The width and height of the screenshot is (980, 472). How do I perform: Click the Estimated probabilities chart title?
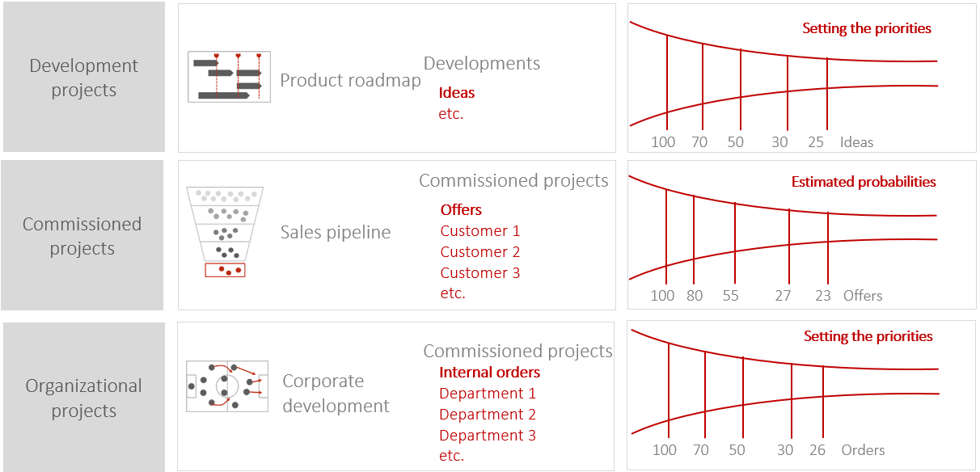[x=864, y=183]
